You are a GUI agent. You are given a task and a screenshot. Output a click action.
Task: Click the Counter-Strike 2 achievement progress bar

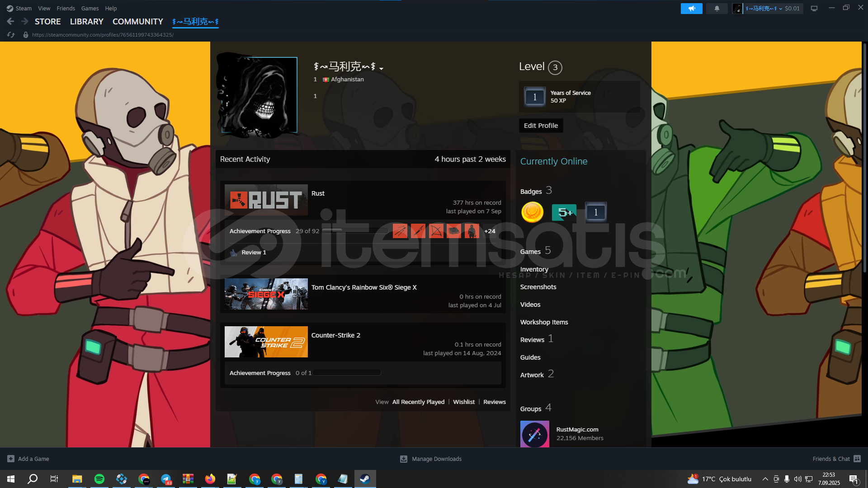(347, 373)
